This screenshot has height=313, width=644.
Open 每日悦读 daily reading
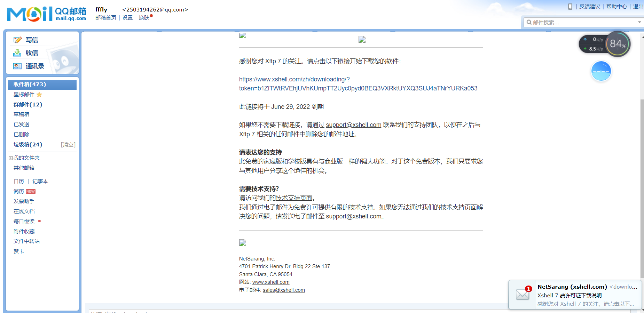pyautogui.click(x=24, y=222)
